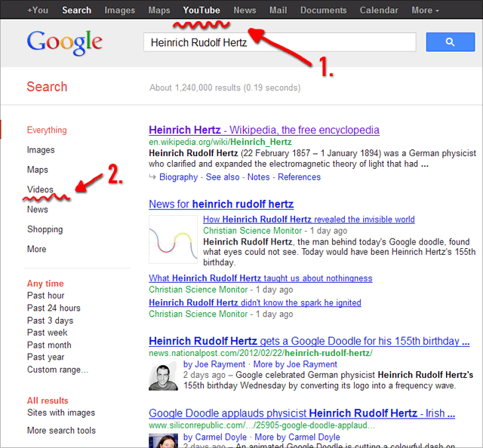Click the Google logo
Screen dimensions: 483x448
[64, 43]
